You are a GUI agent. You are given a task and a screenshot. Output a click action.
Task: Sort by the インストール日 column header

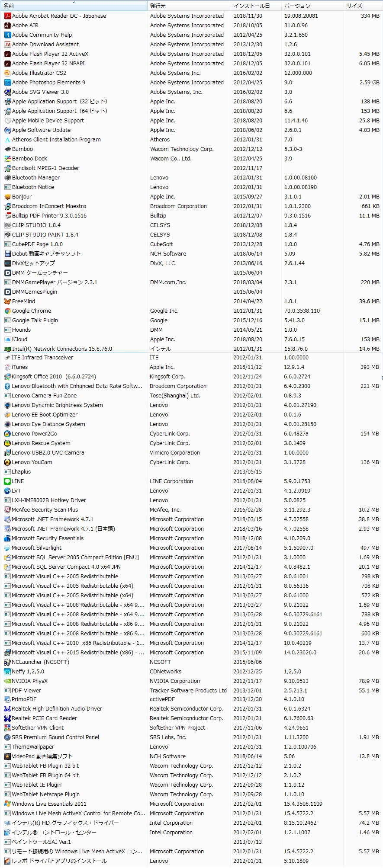255,6
